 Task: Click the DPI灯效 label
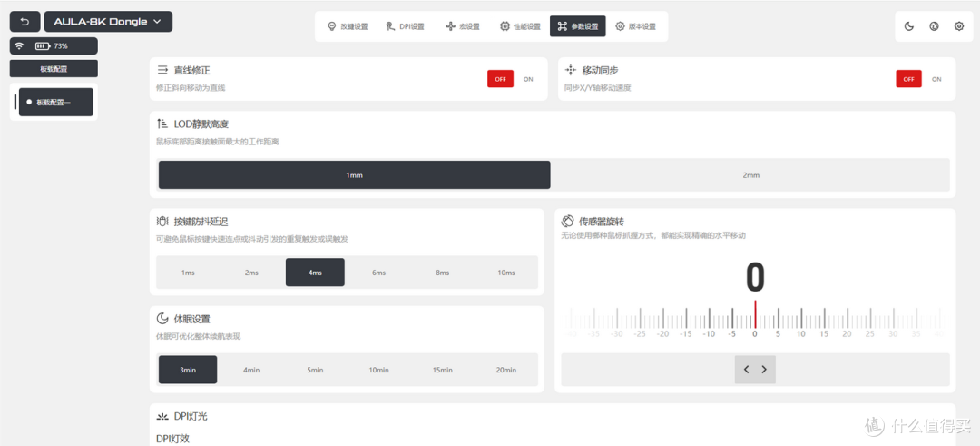pyautogui.click(x=172, y=438)
